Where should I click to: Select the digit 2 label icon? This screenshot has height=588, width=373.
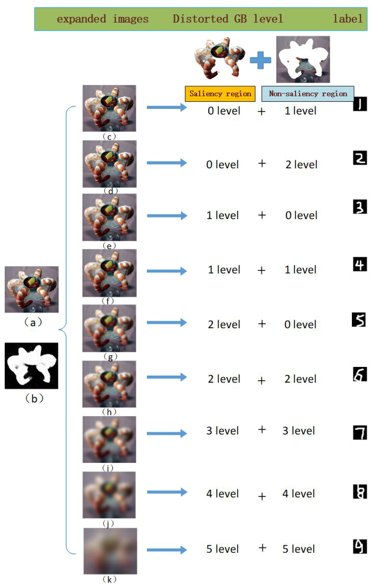click(360, 158)
